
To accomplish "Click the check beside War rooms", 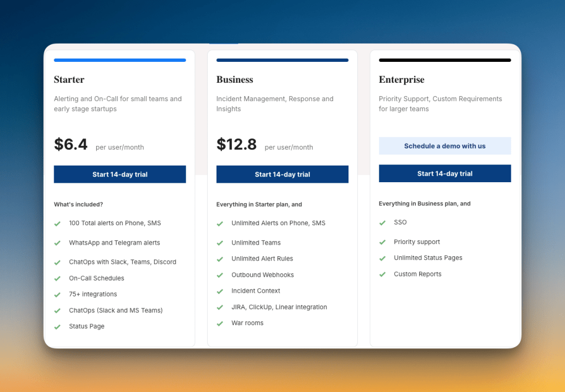I will click(220, 323).
